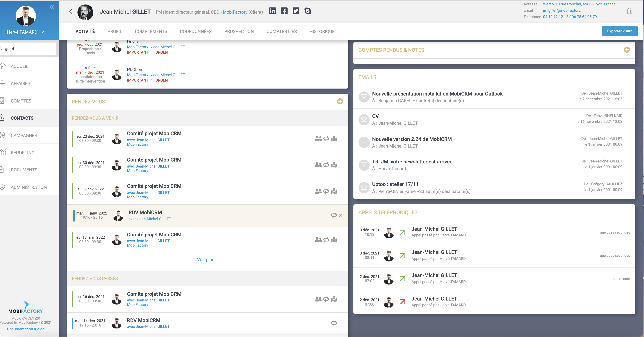Screen dimensions: 644x337
Task: Open the HISTORIQUE tab
Action: click(322, 31)
